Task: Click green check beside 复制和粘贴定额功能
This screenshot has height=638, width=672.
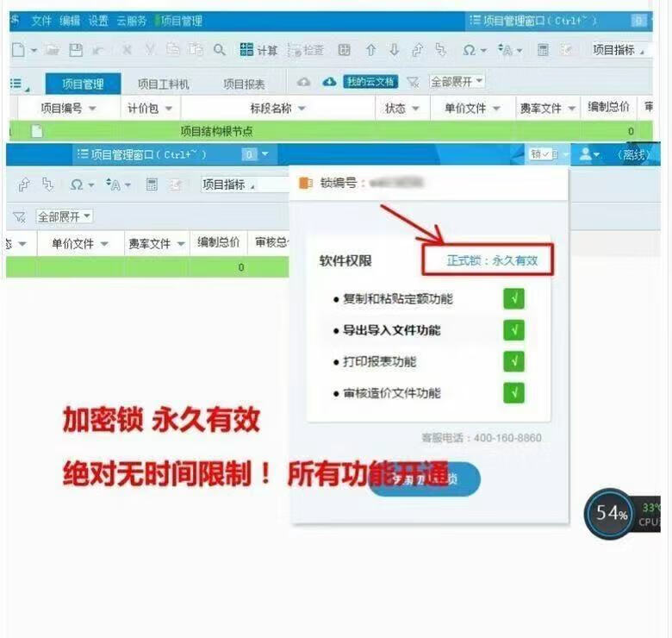Action: click(513, 299)
